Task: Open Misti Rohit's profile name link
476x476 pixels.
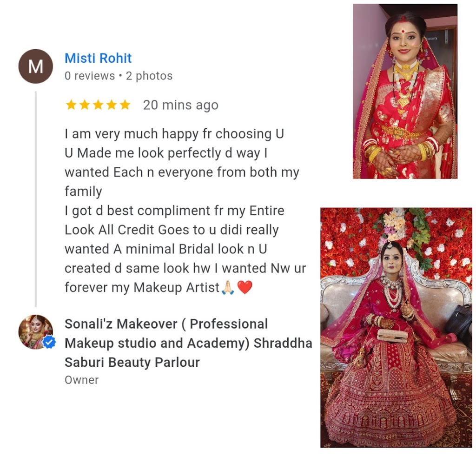Action: coord(98,58)
